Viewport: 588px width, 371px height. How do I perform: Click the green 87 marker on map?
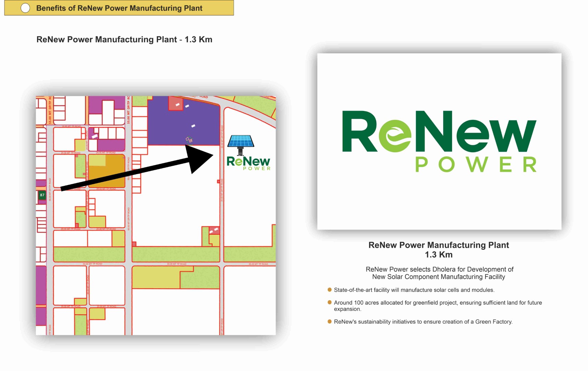(x=42, y=195)
